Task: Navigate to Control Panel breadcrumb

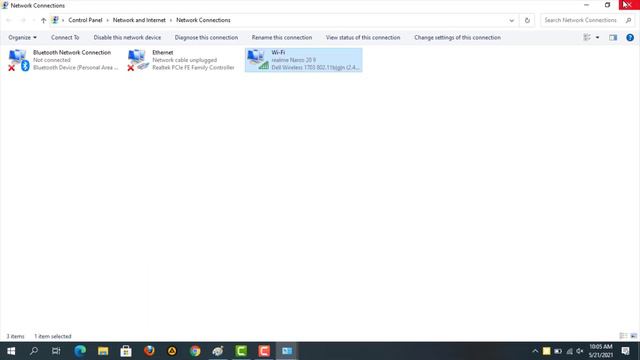Action: pyautogui.click(x=85, y=20)
